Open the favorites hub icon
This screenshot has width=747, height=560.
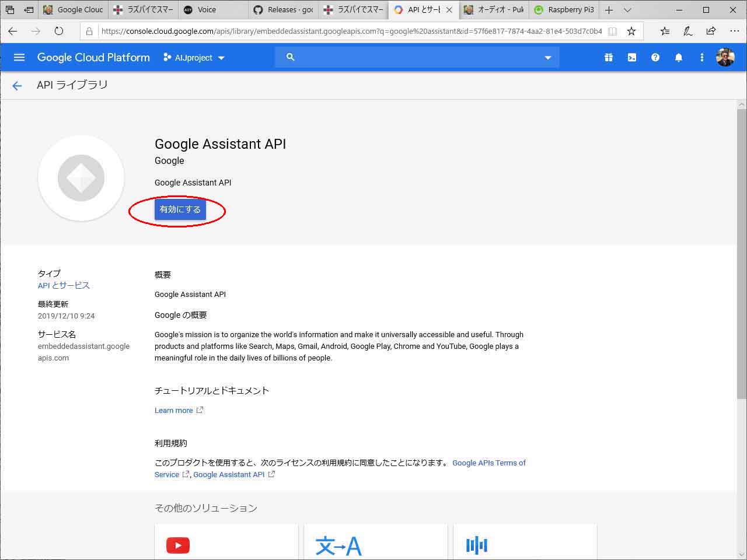[665, 32]
